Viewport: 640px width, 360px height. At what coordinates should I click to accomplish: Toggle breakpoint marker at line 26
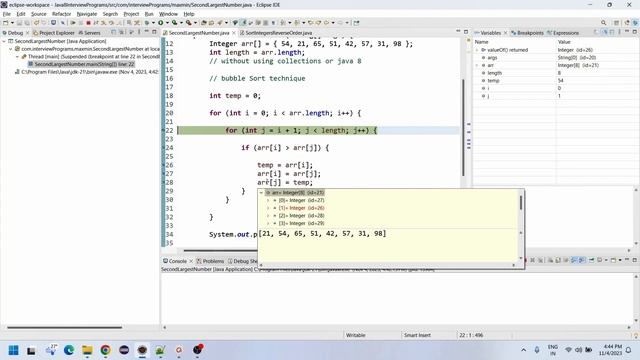[x=163, y=165]
